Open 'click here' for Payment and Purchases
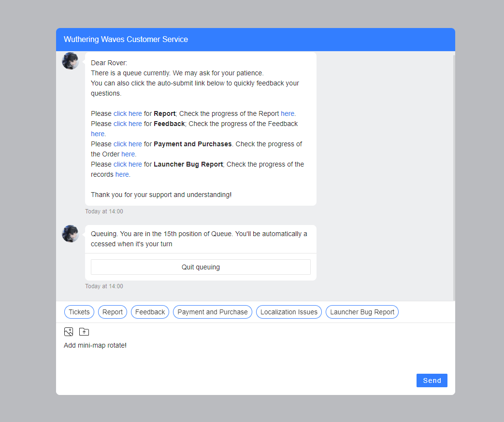Viewport: 504px width, 422px height. click(x=128, y=144)
